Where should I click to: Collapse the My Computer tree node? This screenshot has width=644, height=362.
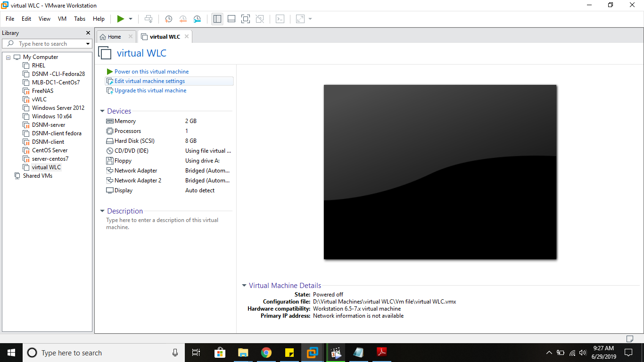[8, 57]
